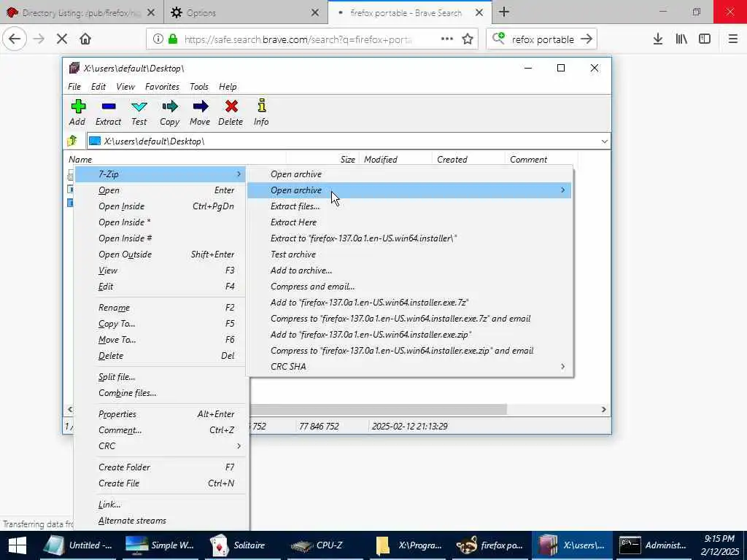This screenshot has height=560, width=747.
Task: Open the Tools menu
Action: point(198,87)
